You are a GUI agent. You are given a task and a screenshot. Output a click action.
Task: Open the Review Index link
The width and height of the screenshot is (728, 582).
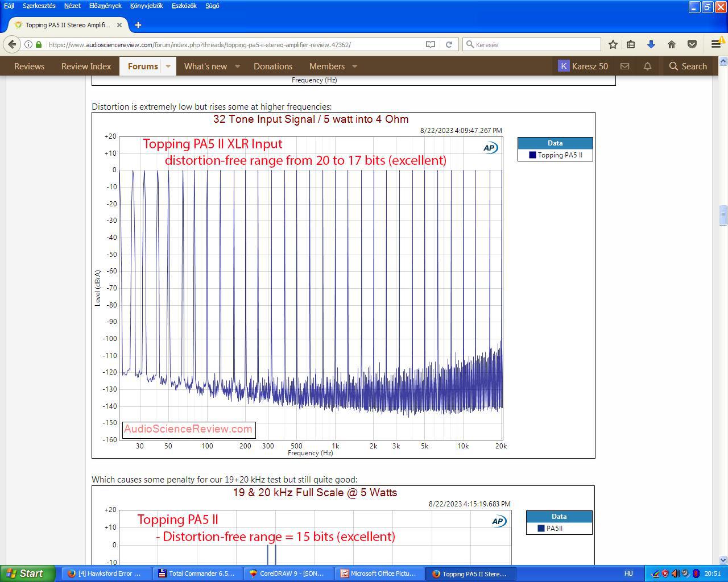click(86, 66)
